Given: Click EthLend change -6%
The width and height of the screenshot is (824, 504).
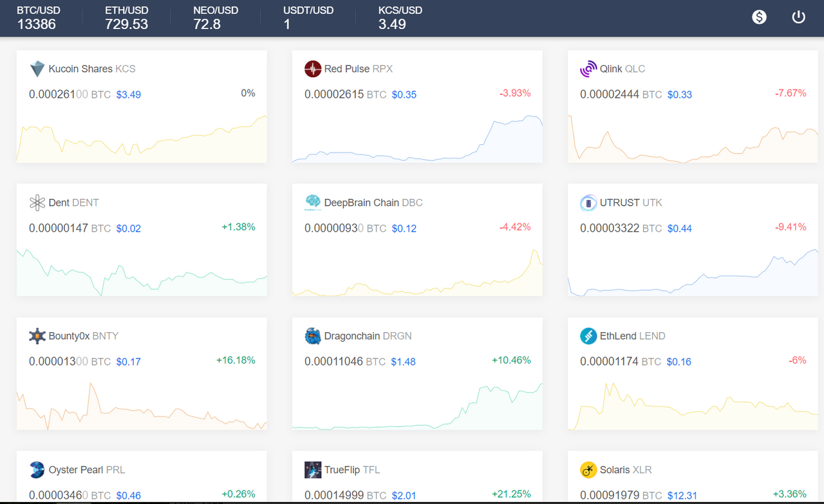Looking at the screenshot, I should tap(798, 360).
